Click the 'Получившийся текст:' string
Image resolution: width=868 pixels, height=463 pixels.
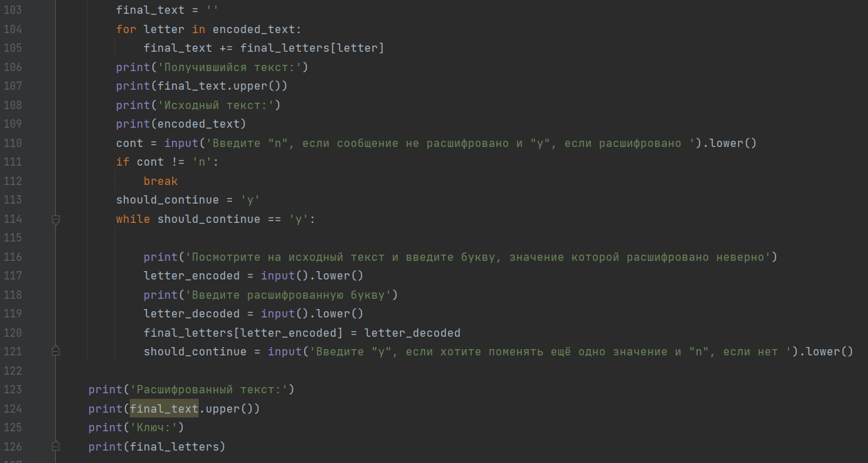(229, 67)
